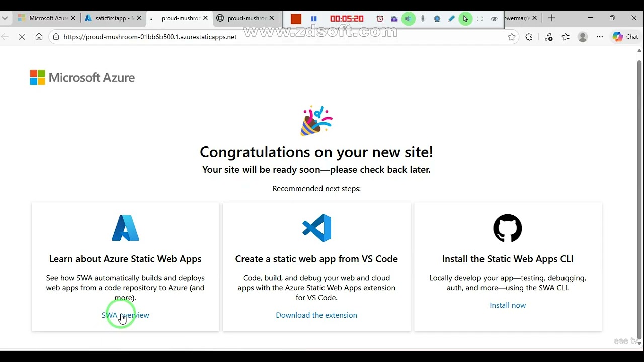The image size is (644, 362).
Task: Click 'Install the Static Web Apps CLI' heading
Action: pyautogui.click(x=508, y=259)
